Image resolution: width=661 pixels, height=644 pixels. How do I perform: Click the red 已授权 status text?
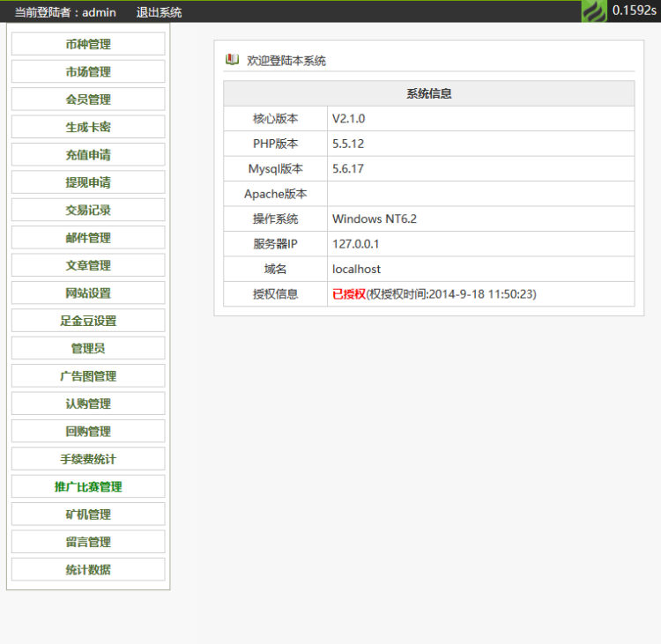349,294
